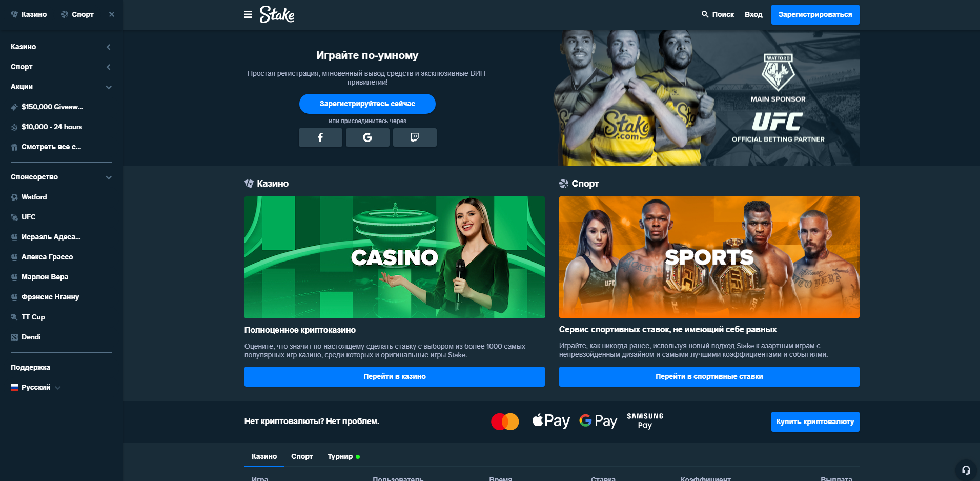980x481 pixels.
Task: Switch to the Турнир tab
Action: (x=343, y=456)
